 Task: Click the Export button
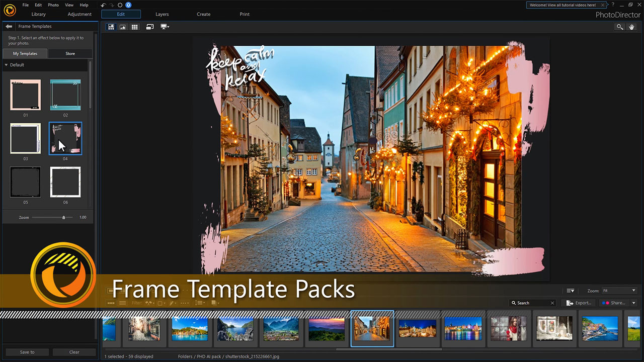[x=579, y=303]
